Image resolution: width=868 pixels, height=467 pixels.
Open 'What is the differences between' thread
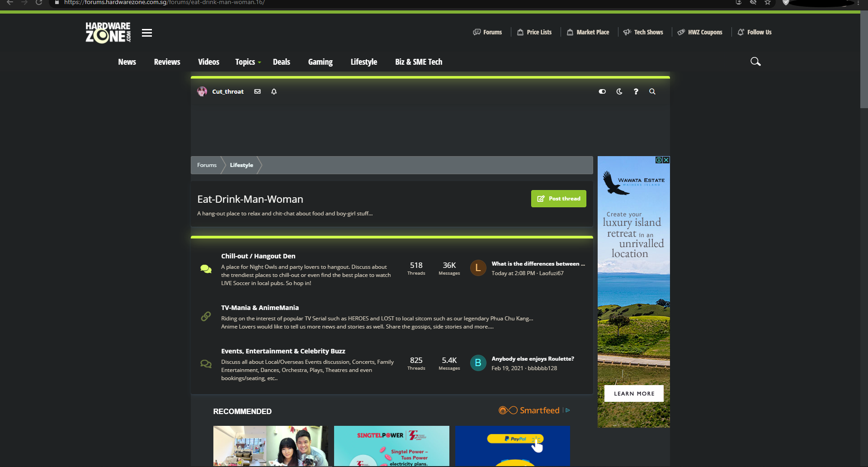point(538,264)
